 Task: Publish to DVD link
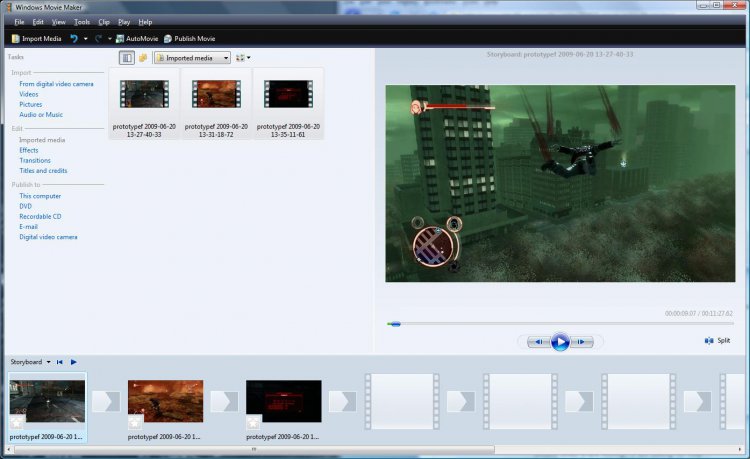point(25,206)
